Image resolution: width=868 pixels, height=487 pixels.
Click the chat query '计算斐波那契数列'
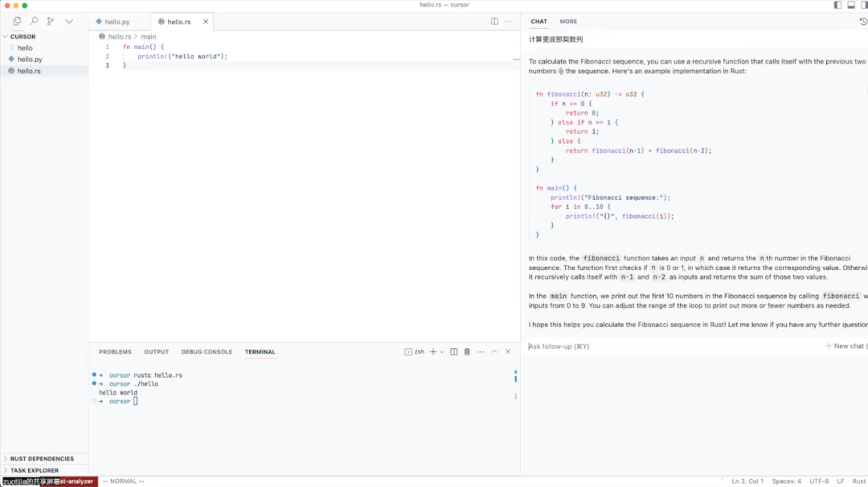(x=556, y=39)
